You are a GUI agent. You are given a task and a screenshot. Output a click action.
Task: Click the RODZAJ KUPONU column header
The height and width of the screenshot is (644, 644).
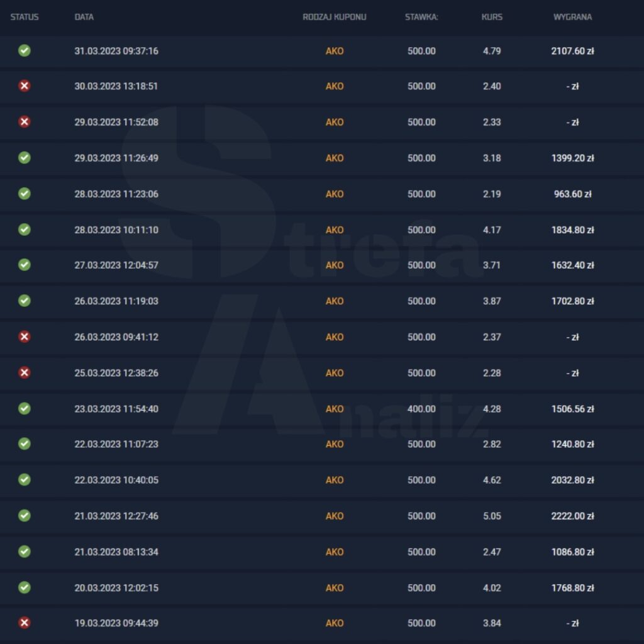(x=335, y=17)
